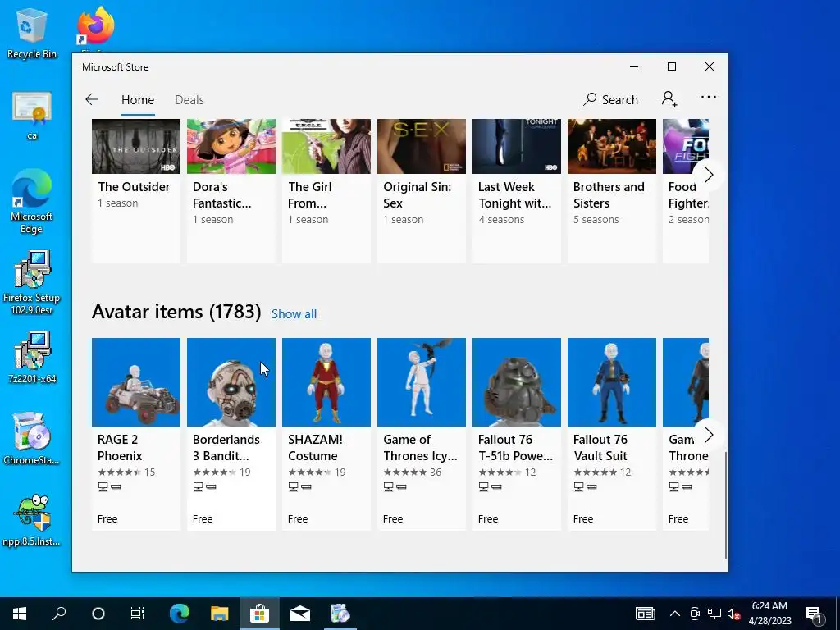Select Fallout 76 T-51b Power avatar image

pyautogui.click(x=517, y=382)
